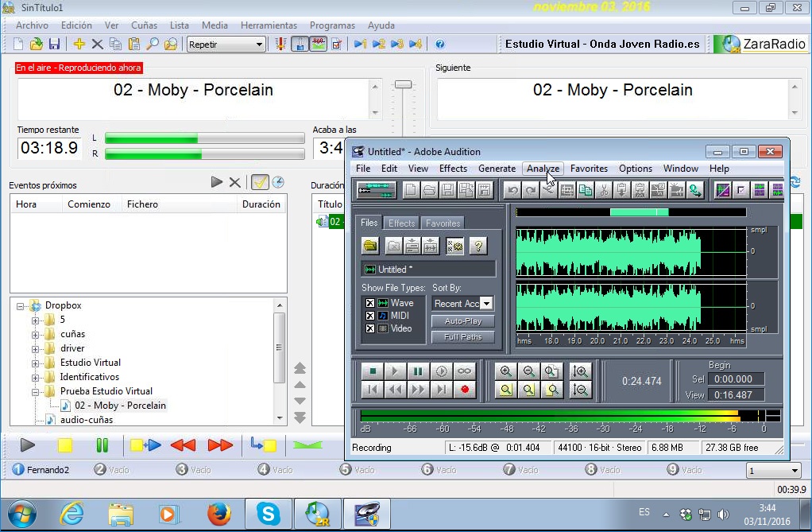This screenshot has height=532, width=812.
Task: Click Audition Import File folder icon in Files panel
Action: pyautogui.click(x=370, y=246)
